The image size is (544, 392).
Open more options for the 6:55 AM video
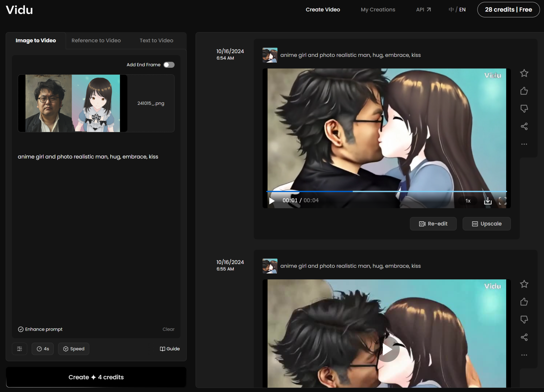(x=524, y=355)
